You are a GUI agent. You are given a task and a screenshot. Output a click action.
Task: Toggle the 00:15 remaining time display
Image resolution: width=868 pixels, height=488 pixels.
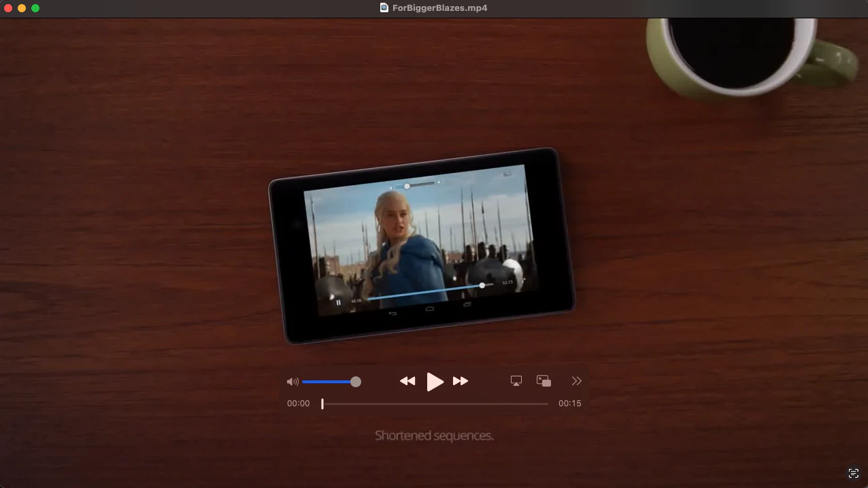click(x=570, y=404)
